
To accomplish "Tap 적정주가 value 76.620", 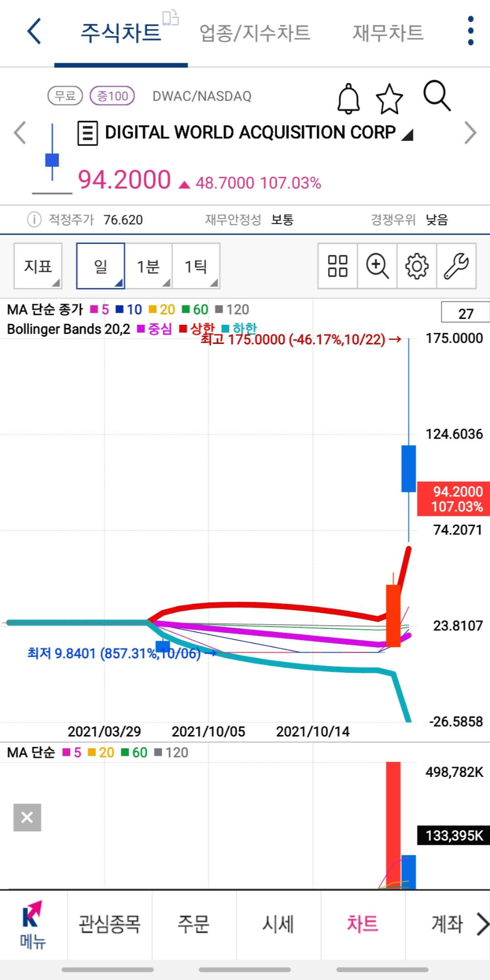I will tap(123, 220).
